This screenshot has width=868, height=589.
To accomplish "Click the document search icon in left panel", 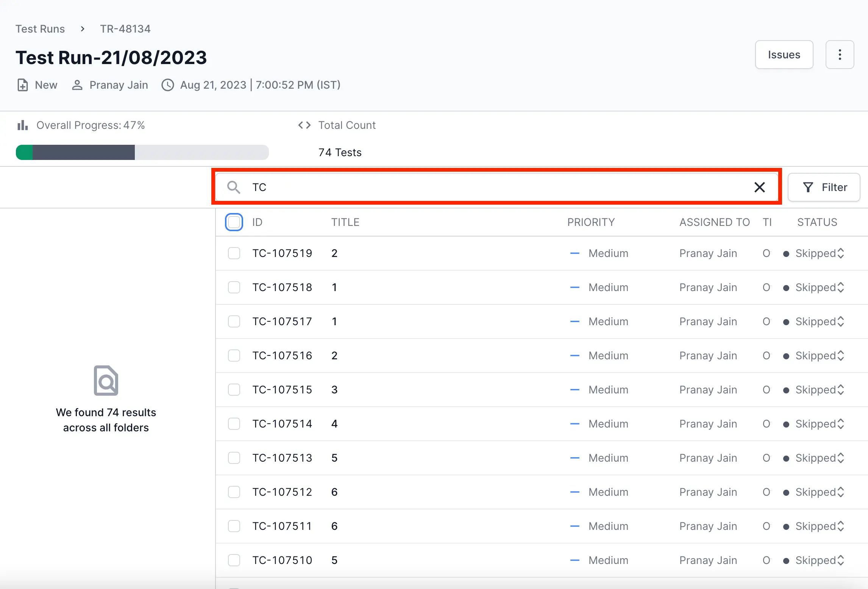I will [106, 381].
